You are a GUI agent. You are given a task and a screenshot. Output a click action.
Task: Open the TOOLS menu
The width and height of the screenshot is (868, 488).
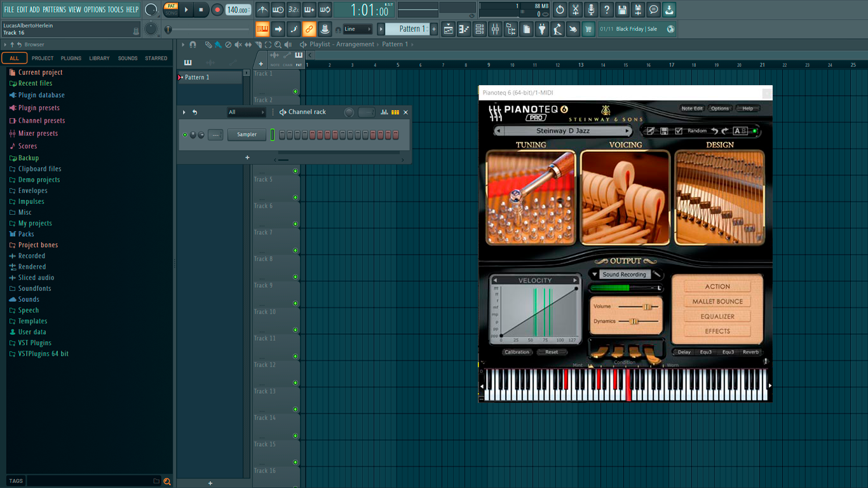[116, 10]
